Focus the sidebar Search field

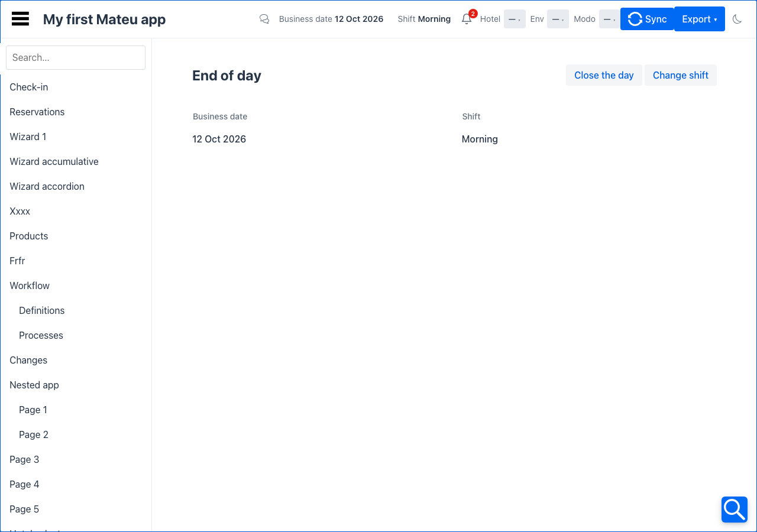tap(76, 57)
